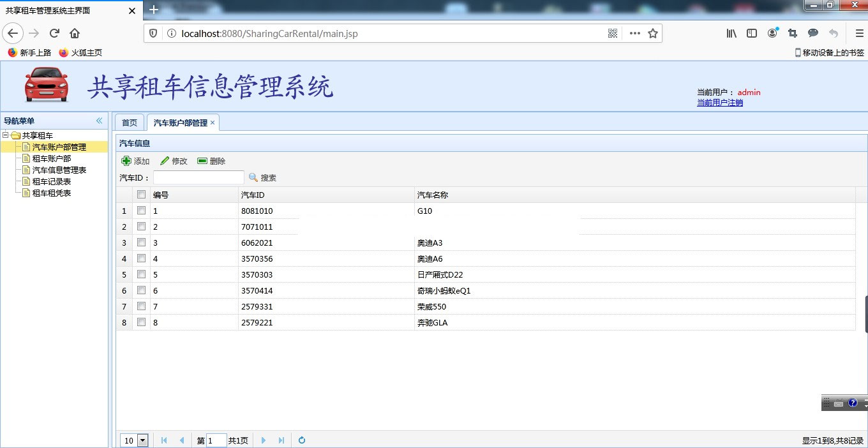Collapse the navigation panel via the « chevron
Viewport: 868px width, 448px height.
tap(99, 121)
